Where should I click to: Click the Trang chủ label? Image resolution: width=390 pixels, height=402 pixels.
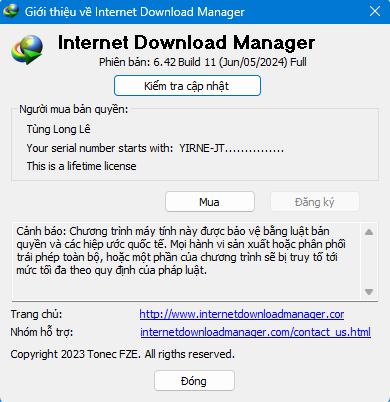pyautogui.click(x=36, y=314)
